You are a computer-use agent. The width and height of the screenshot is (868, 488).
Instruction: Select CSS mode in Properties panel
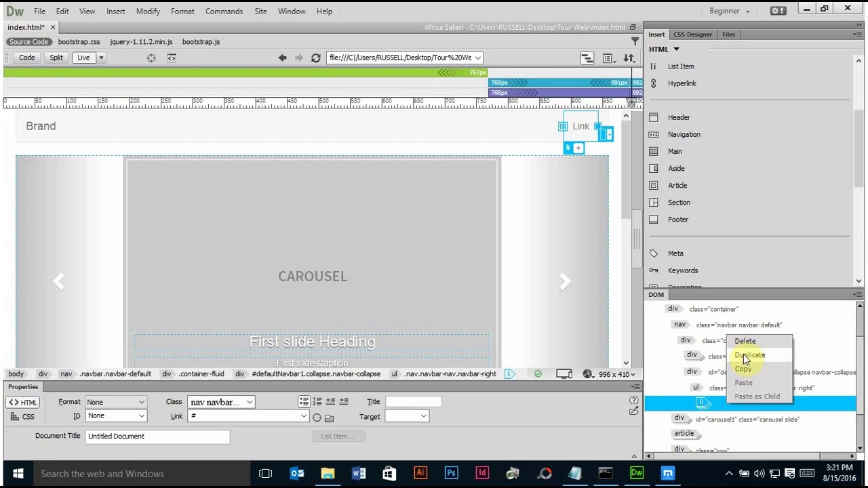coord(23,416)
